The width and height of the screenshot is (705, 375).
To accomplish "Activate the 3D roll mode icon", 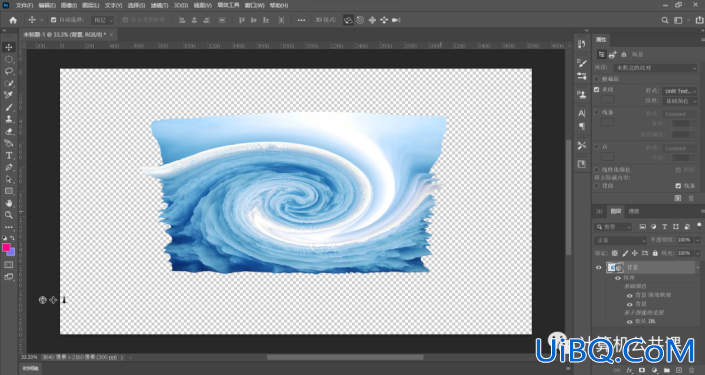I will coord(360,20).
